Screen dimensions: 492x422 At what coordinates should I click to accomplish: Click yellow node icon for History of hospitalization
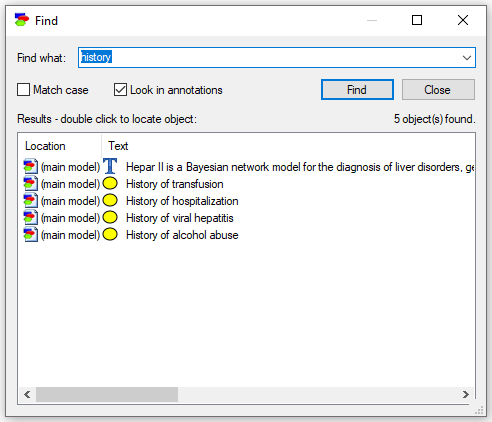click(x=110, y=200)
